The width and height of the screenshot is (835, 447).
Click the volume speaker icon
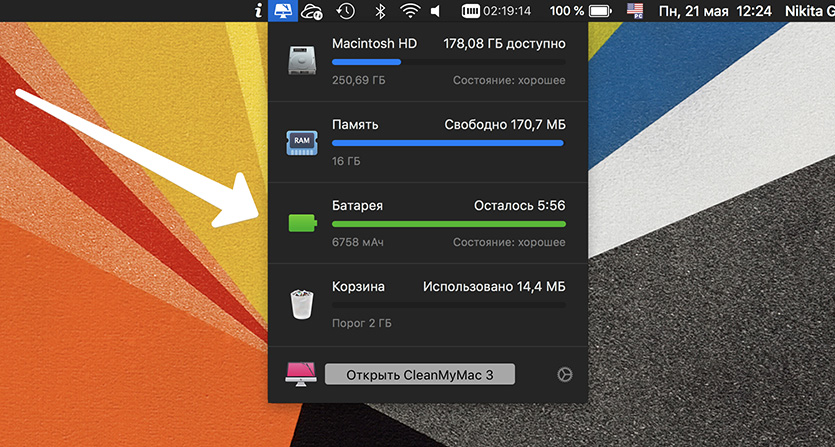click(436, 11)
